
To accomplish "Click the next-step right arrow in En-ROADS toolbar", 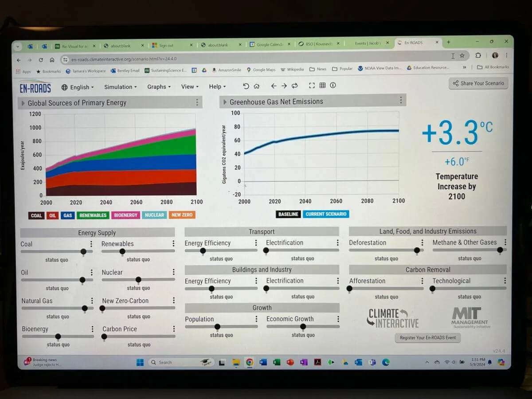I will (284, 86).
